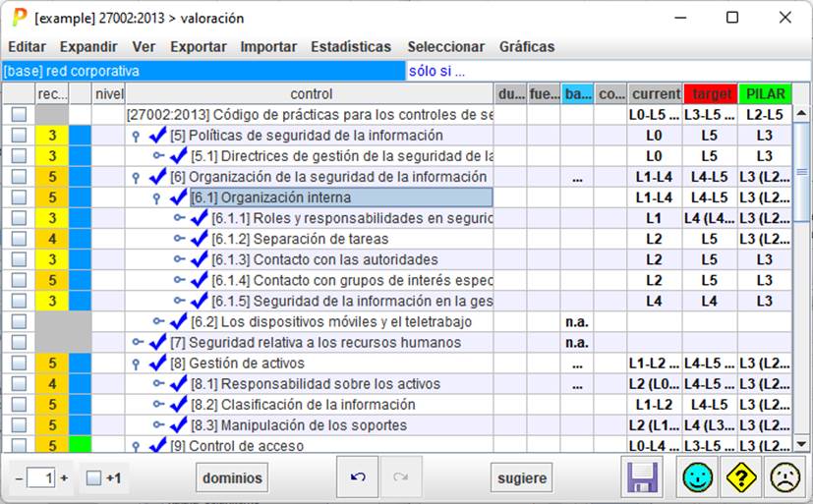Open the Expandir menu
This screenshot has width=813, height=504.
click(88, 46)
